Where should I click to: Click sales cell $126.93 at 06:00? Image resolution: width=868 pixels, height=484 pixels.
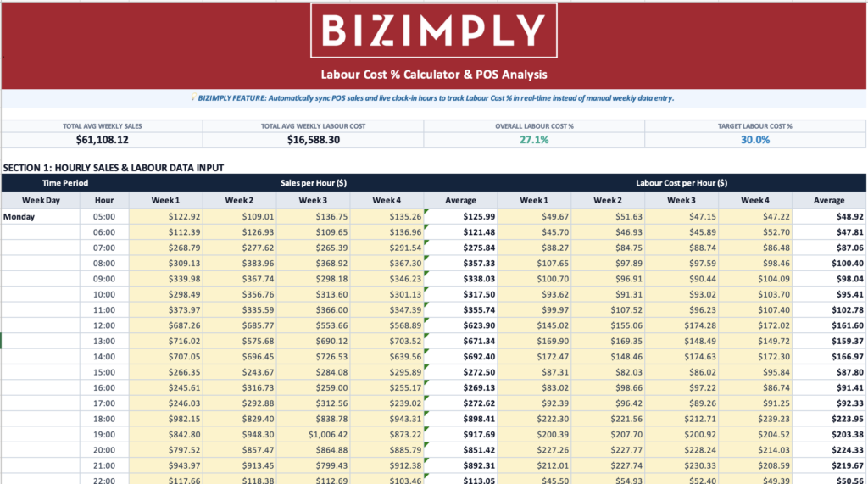point(239,232)
